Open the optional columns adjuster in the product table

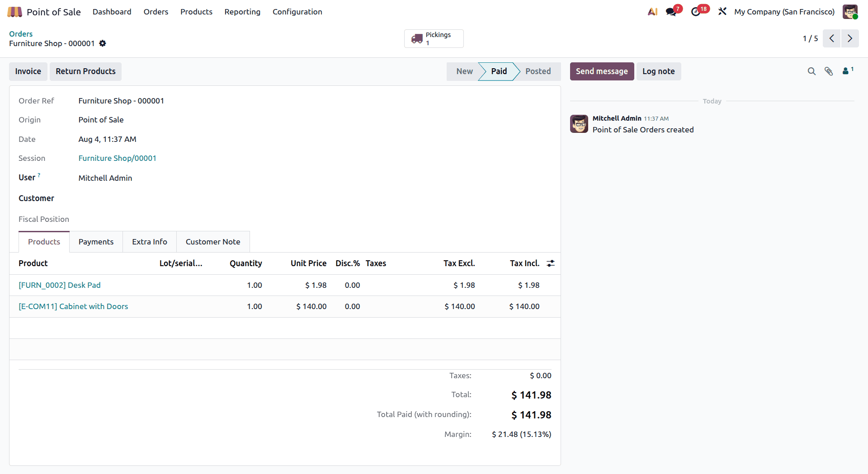tap(551, 263)
